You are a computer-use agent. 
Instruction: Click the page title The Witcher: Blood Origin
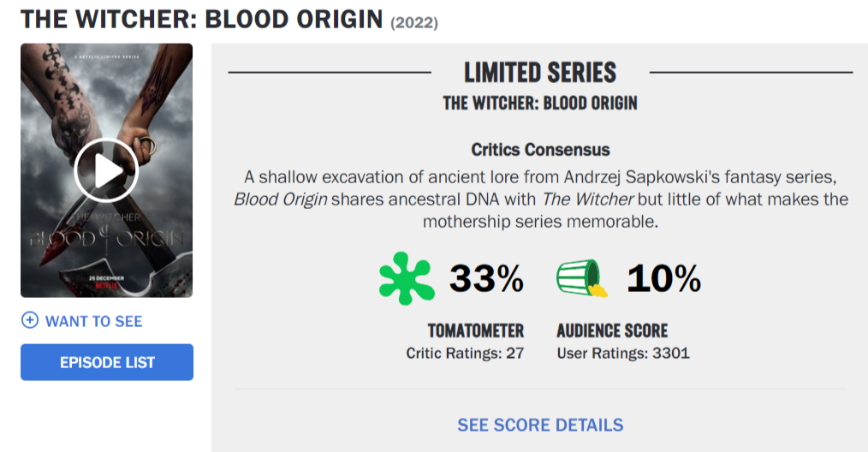tap(201, 19)
